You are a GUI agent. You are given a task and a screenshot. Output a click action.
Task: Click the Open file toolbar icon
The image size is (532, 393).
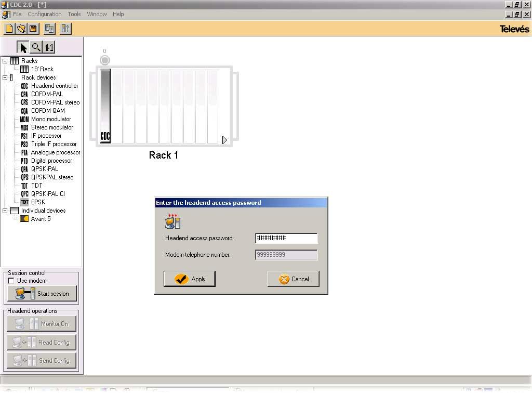click(x=21, y=29)
